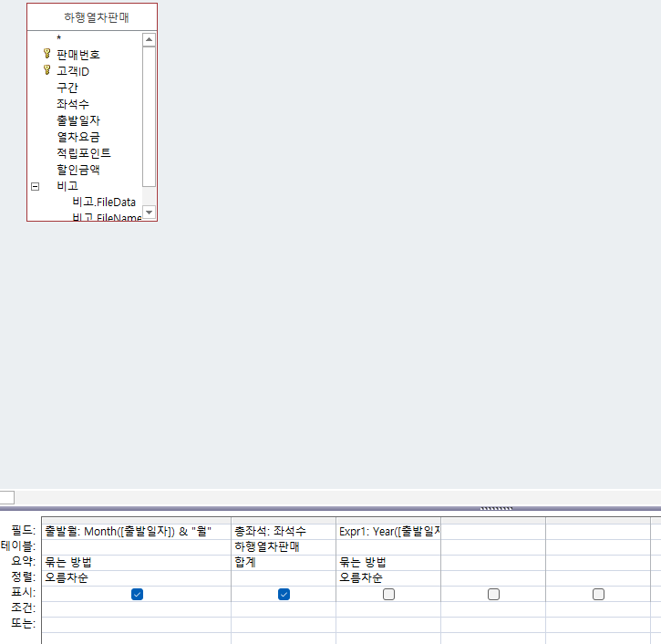661x644 pixels.
Task: Click the field list scroll up arrow
Action: coord(150,40)
